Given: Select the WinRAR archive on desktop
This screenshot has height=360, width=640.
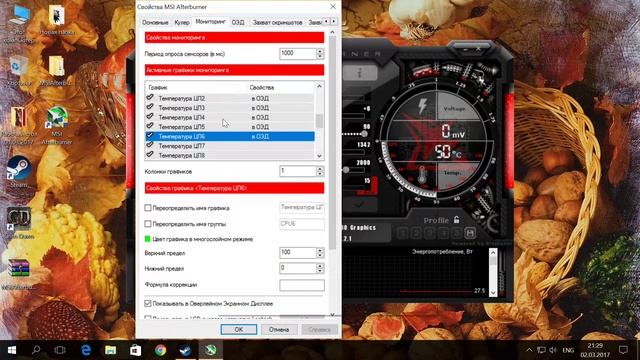Looking at the screenshot, I should tap(18, 274).
